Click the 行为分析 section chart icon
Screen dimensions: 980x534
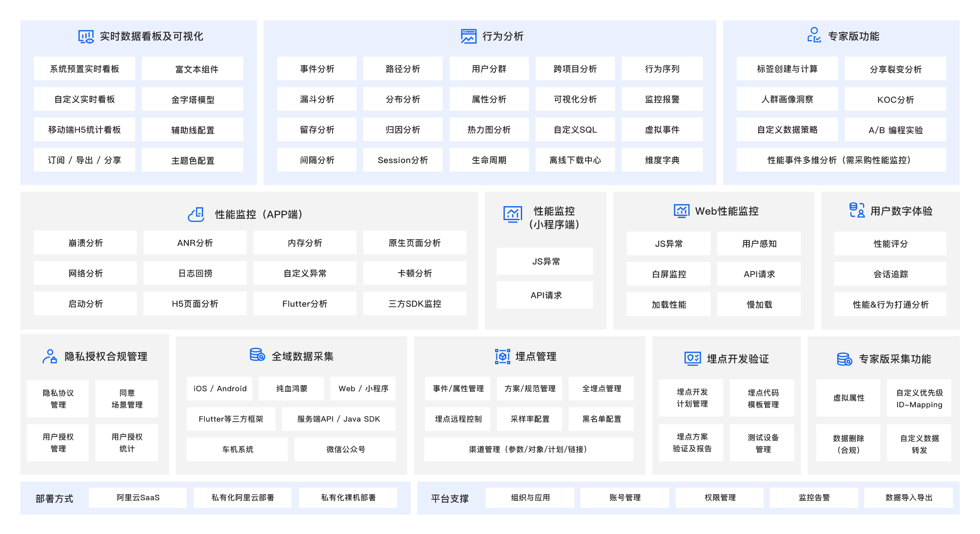click(x=468, y=36)
